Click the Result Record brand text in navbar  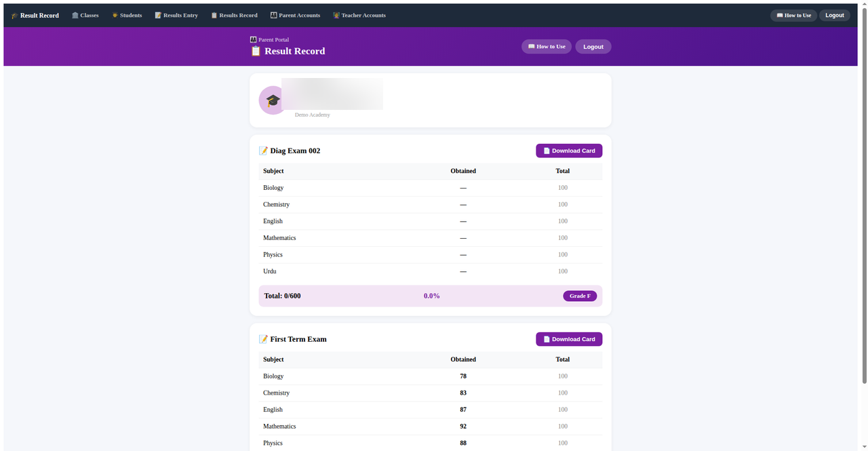pyautogui.click(x=39, y=16)
